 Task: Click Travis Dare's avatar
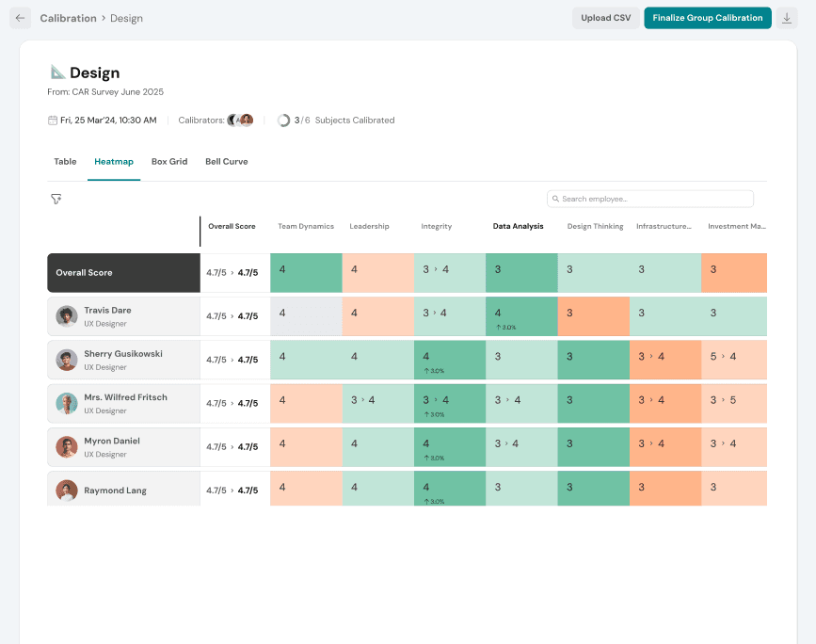67,316
